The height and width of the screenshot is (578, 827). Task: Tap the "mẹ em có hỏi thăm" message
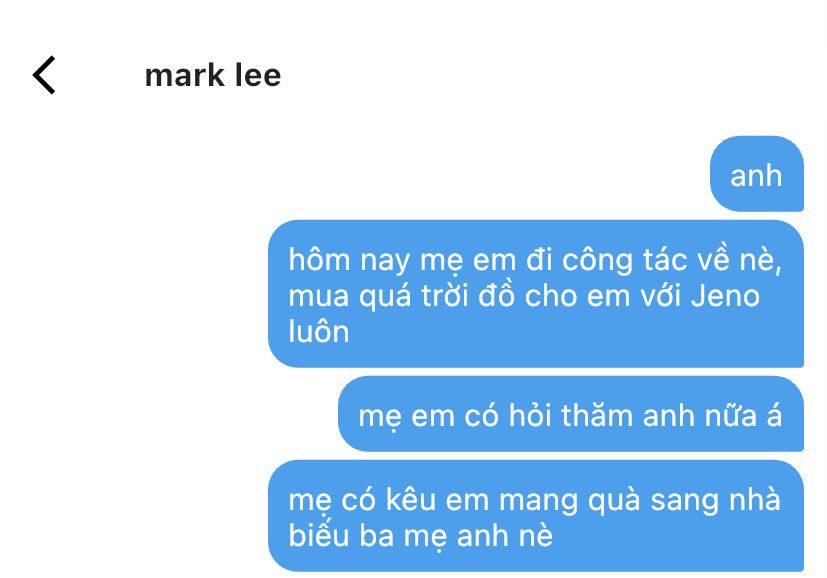(x=571, y=414)
